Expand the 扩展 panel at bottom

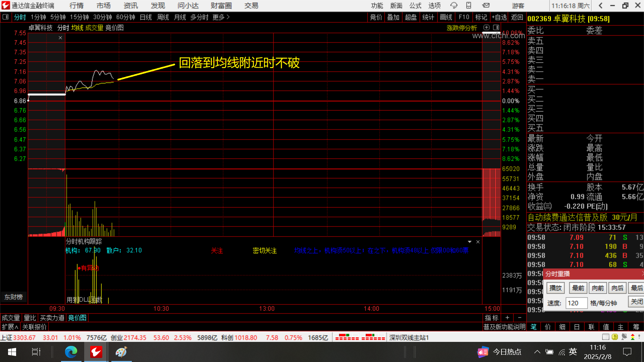[10, 327]
